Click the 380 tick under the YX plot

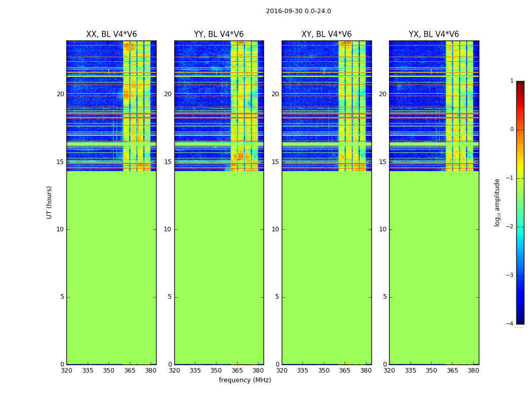473,371
